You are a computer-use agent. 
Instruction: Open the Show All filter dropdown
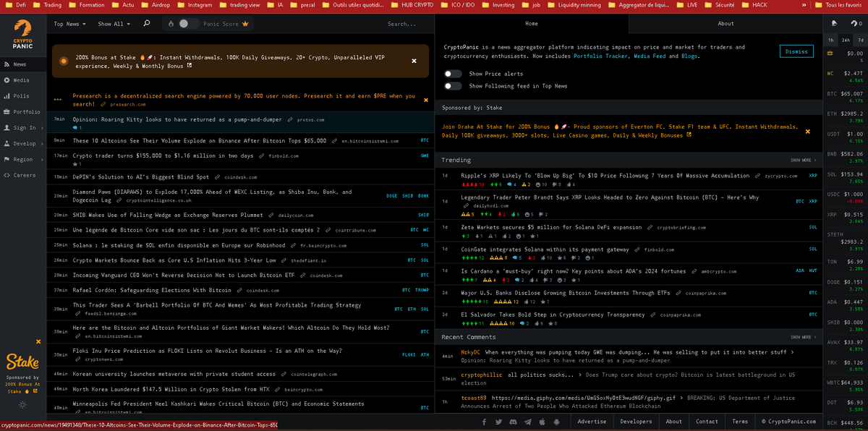(x=115, y=24)
